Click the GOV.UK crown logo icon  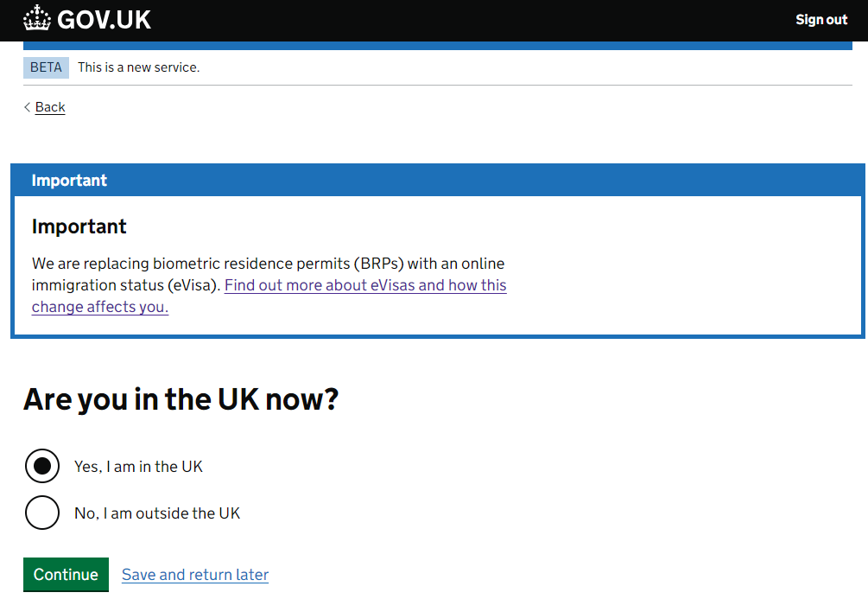[x=36, y=18]
